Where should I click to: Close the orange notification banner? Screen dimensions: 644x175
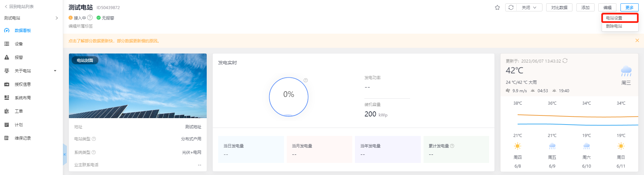click(x=637, y=40)
